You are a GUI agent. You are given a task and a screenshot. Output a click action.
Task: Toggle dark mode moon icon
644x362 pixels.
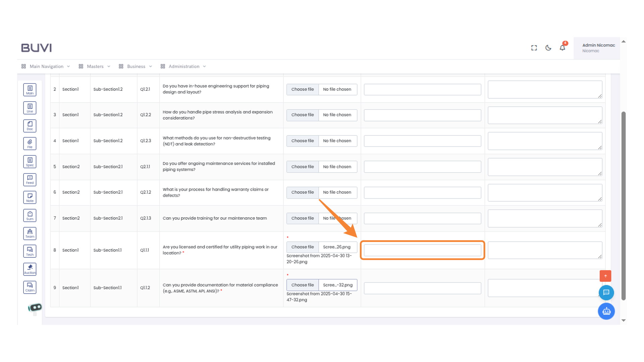coord(548,48)
